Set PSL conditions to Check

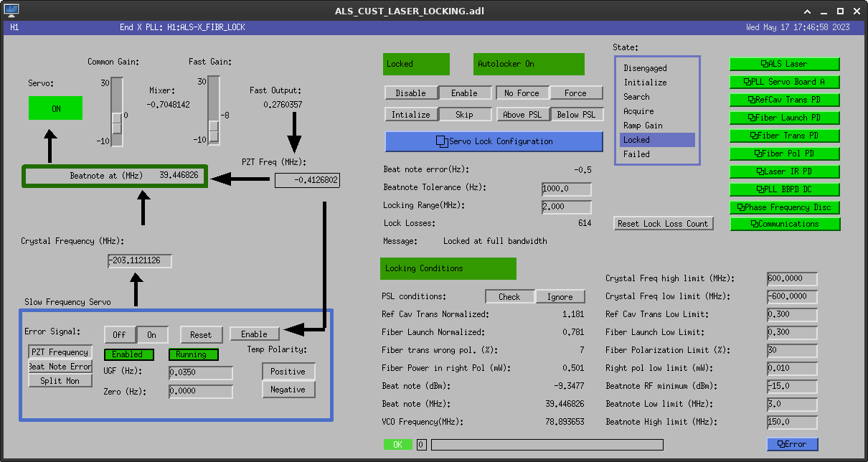(x=510, y=296)
